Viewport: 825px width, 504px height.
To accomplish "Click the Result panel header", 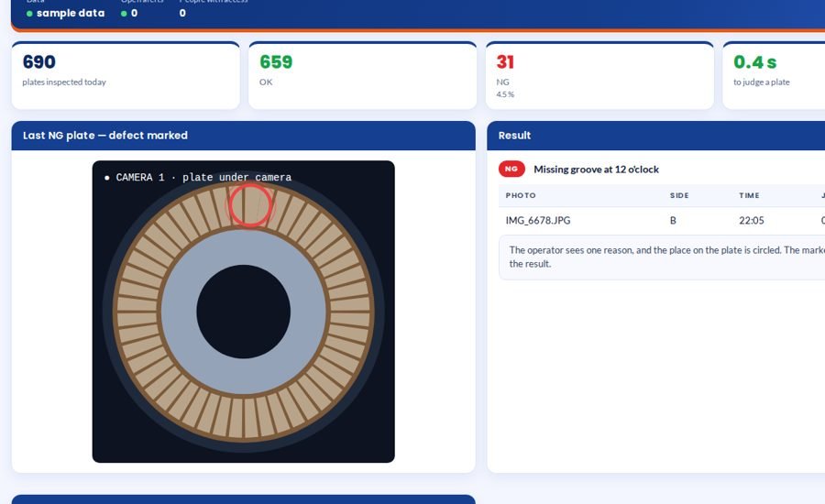I will [656, 136].
